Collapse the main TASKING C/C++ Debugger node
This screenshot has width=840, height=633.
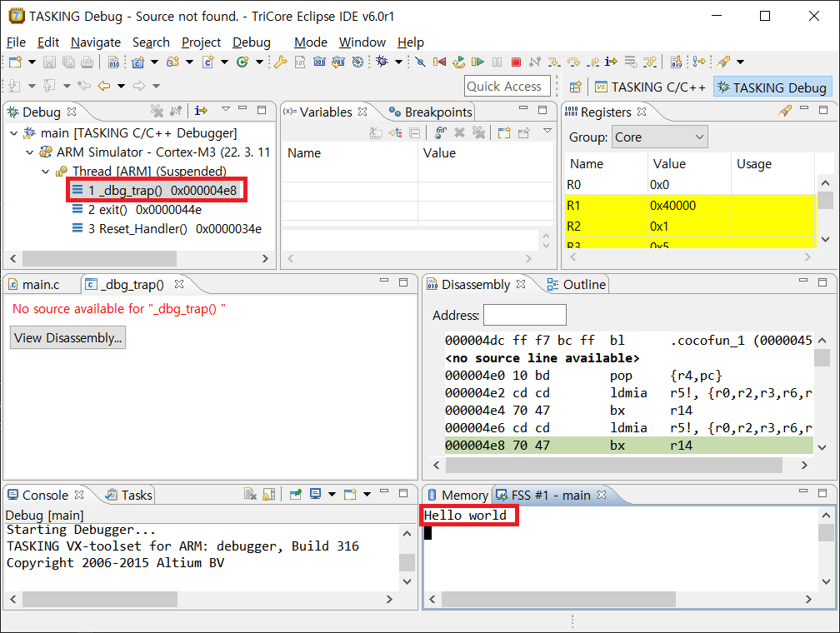pyautogui.click(x=14, y=132)
